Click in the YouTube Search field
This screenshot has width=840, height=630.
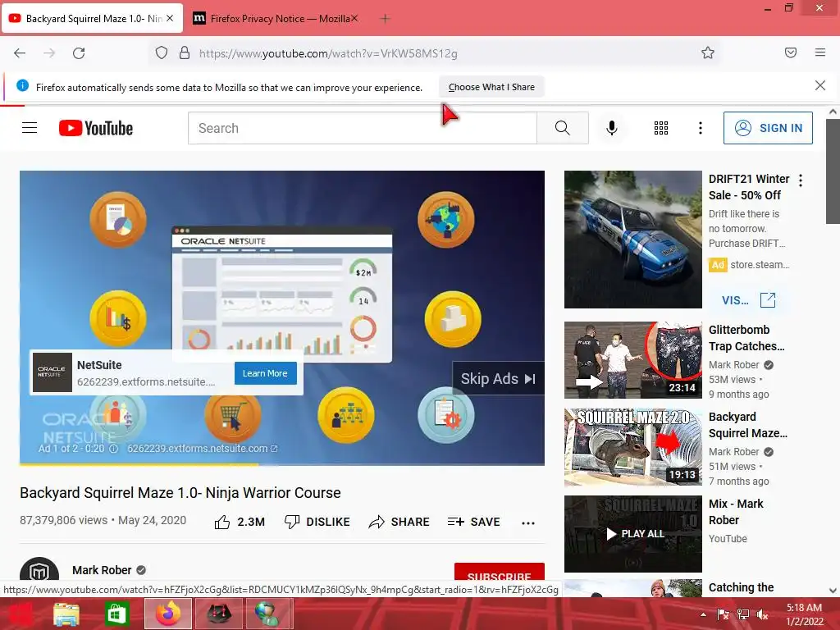coord(362,128)
